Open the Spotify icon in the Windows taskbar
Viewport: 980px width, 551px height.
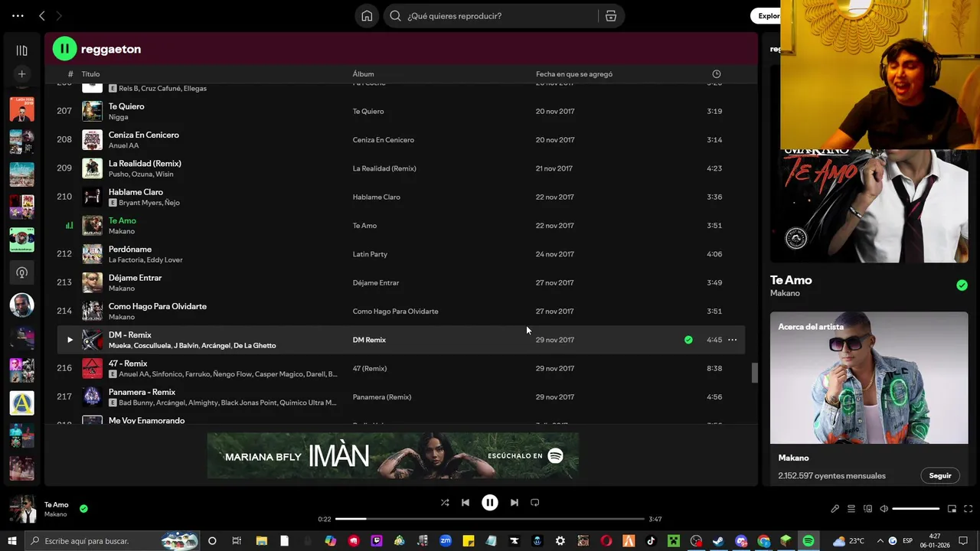(808, 541)
